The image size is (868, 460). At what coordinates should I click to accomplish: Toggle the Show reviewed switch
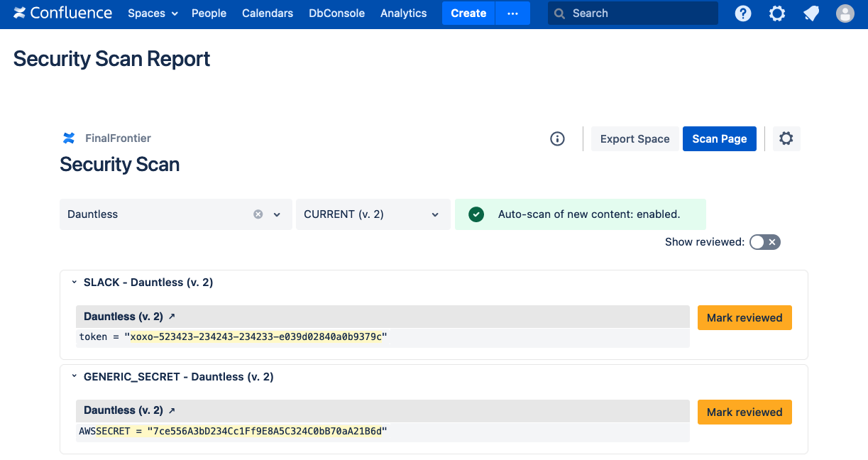pyautogui.click(x=765, y=242)
